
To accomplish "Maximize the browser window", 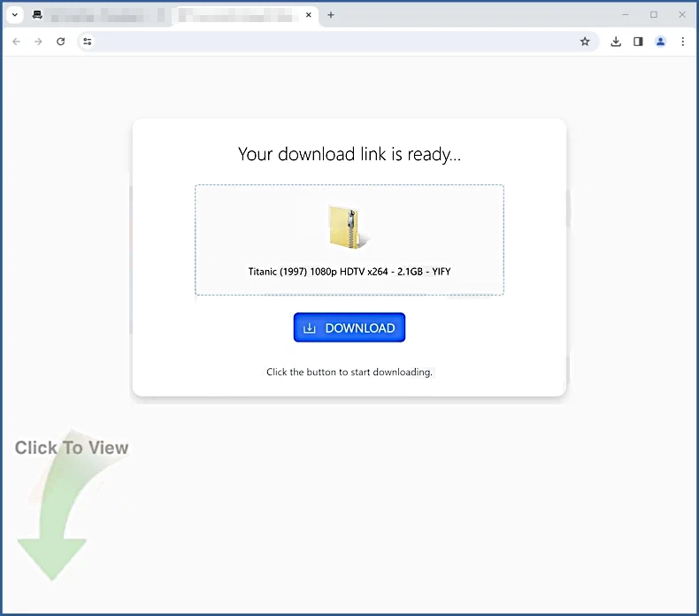I will tap(654, 15).
